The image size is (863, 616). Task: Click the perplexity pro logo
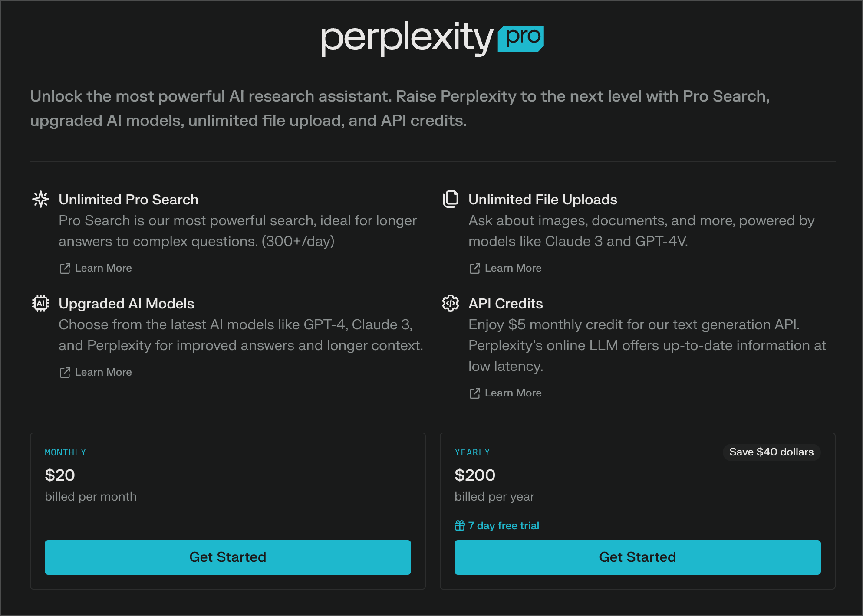point(431,38)
